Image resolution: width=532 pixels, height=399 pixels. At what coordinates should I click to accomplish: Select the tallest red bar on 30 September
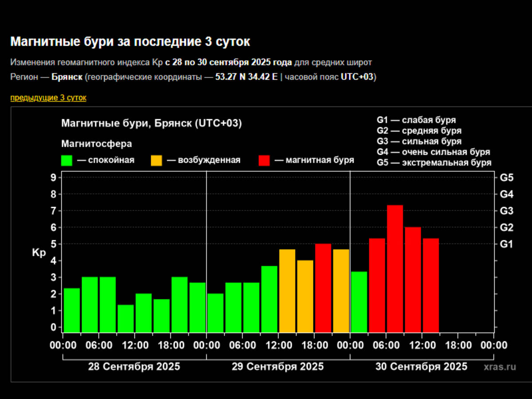395,268
